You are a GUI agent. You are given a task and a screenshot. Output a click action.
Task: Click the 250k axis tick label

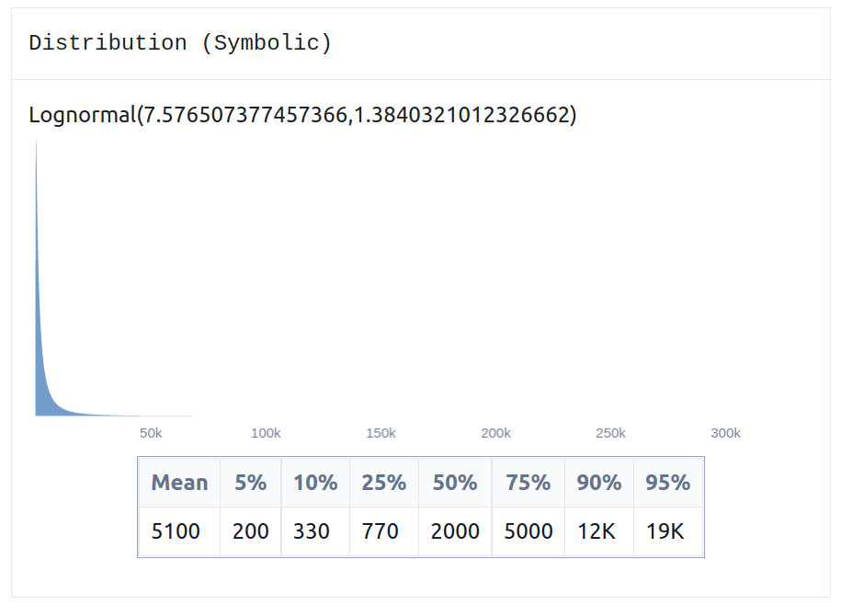(610, 433)
